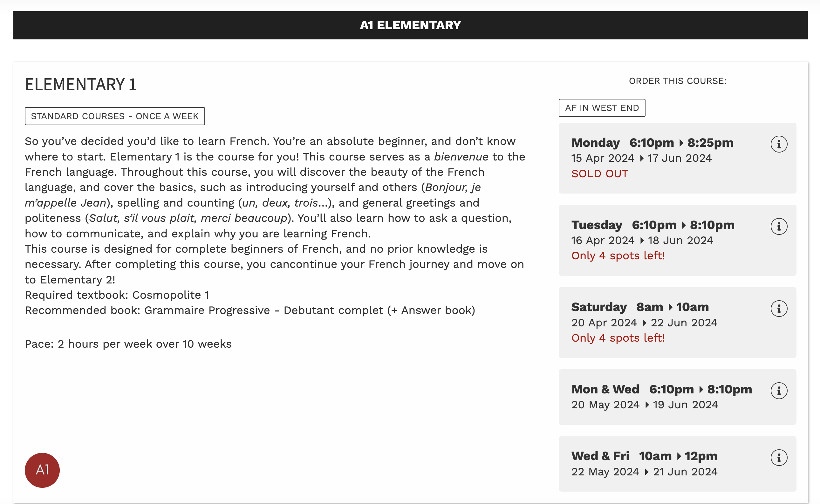820x504 pixels.
Task: Click the A1 Elementary header bar
Action: coord(410,25)
